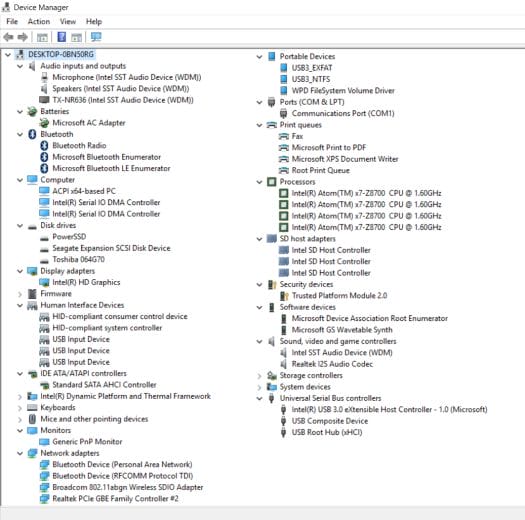Click the Processors category icon
Viewport: 525px width, 520px height.
tap(272, 182)
